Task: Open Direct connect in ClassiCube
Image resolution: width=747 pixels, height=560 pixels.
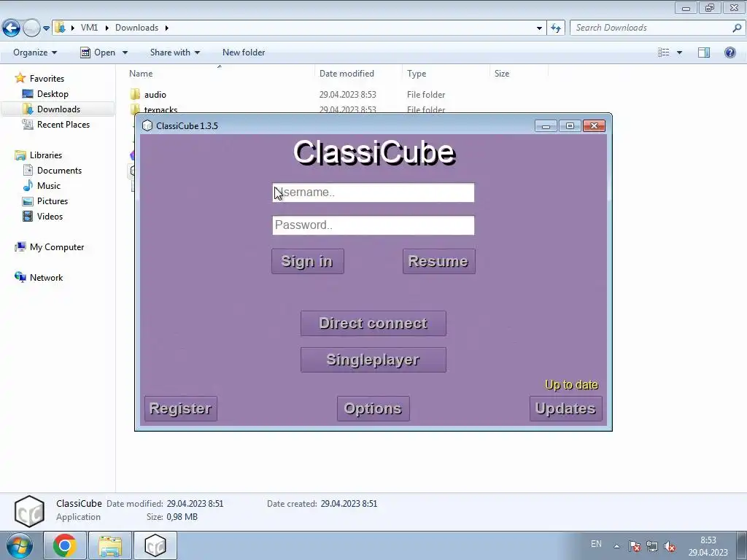Action: tap(373, 323)
